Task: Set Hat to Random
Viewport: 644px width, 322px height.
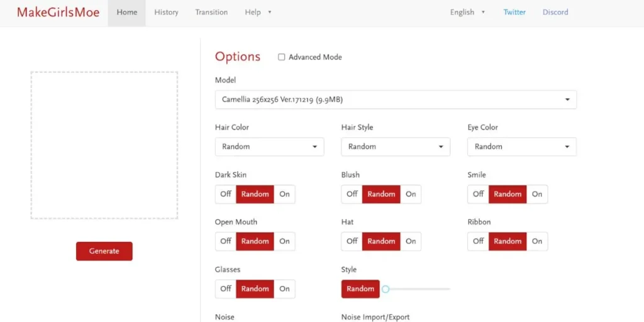Action: coord(381,241)
